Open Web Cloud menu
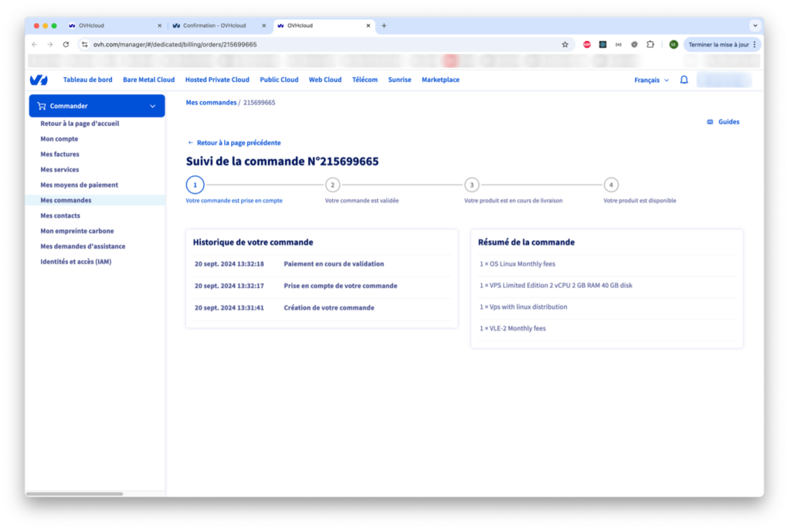The height and width of the screenshot is (532, 791). point(325,80)
